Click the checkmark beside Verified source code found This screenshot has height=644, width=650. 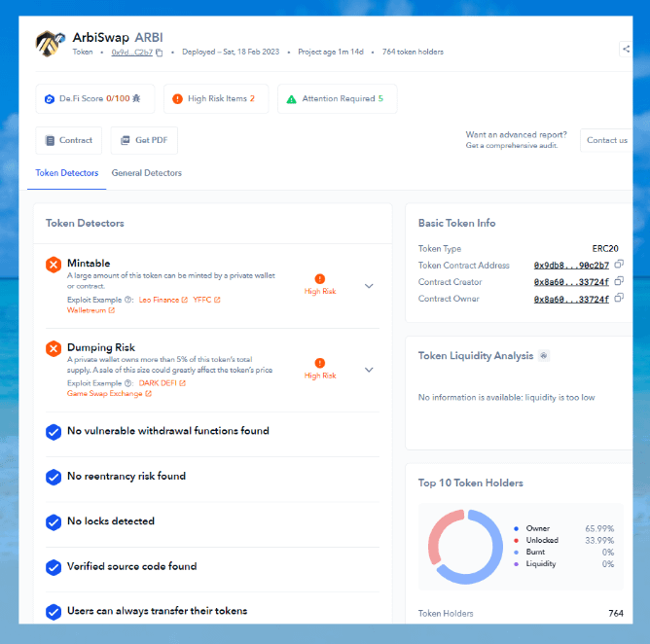point(54,567)
